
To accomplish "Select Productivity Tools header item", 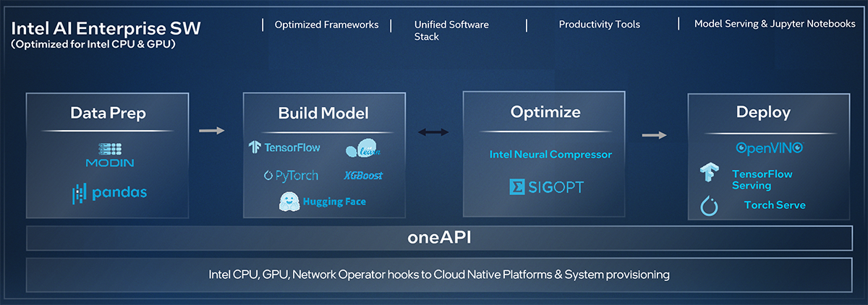I will [x=599, y=25].
